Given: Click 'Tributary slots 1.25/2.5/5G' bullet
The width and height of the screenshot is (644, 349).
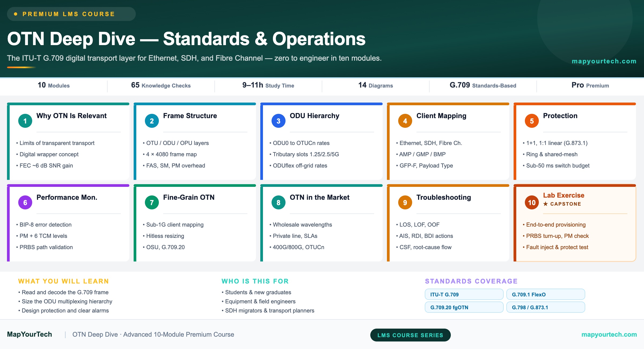Looking at the screenshot, I should click(x=304, y=154).
